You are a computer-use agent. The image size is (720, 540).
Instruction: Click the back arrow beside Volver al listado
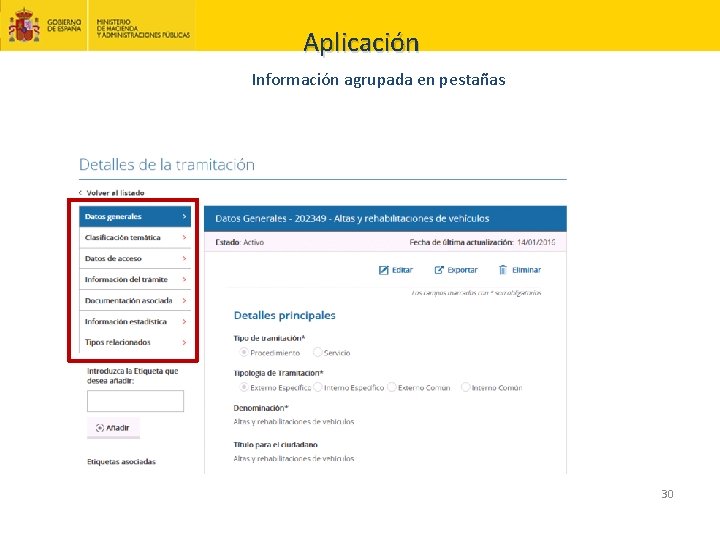click(x=80, y=193)
